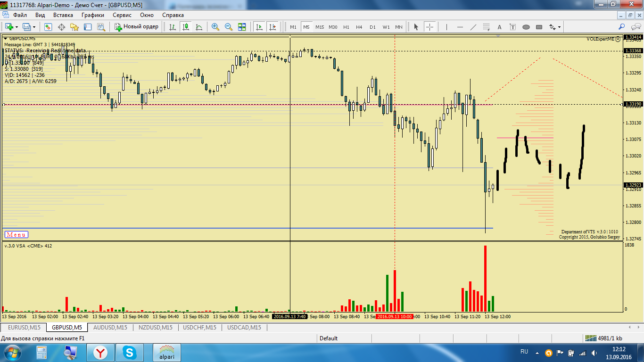The height and width of the screenshot is (362, 644).
Task: Toggle chart auto scroll
Action: tap(259, 27)
